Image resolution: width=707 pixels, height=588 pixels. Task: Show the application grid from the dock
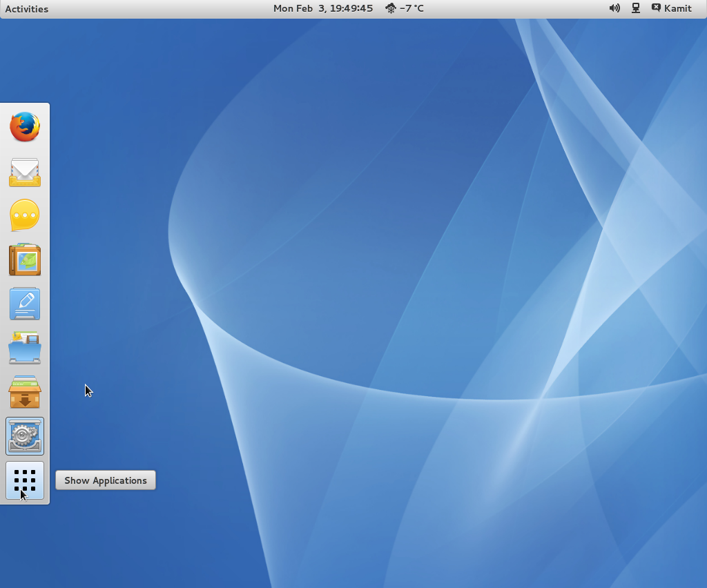[25, 480]
